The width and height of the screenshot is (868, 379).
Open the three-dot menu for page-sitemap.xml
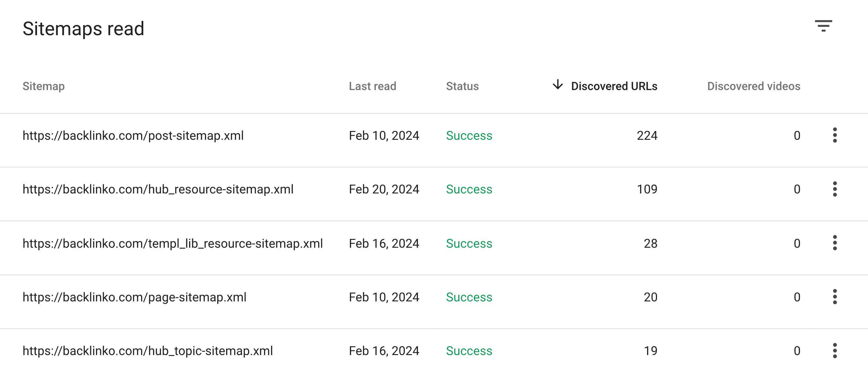835,297
